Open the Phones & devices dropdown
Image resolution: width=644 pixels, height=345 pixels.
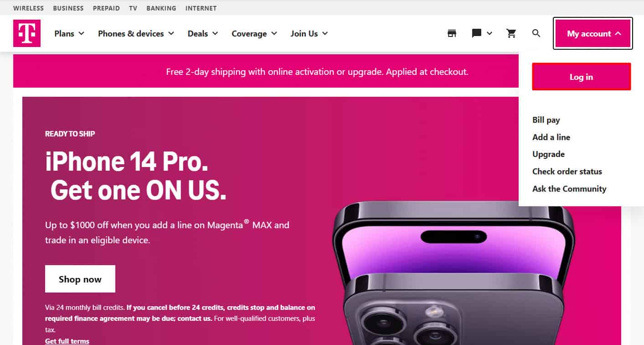click(136, 33)
